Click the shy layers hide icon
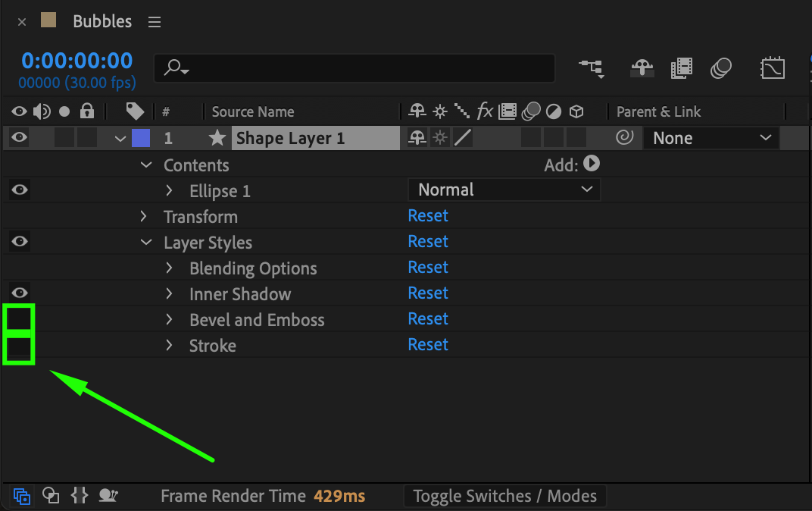 [642, 69]
